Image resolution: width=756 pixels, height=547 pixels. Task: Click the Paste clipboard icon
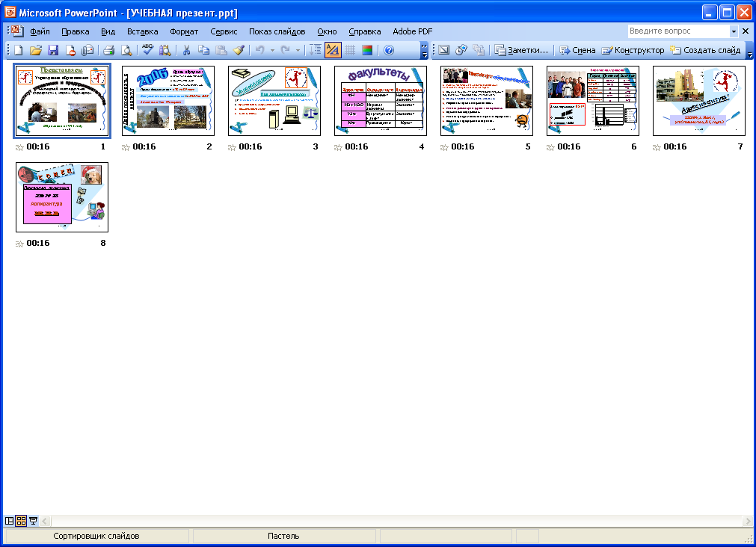[x=221, y=50]
